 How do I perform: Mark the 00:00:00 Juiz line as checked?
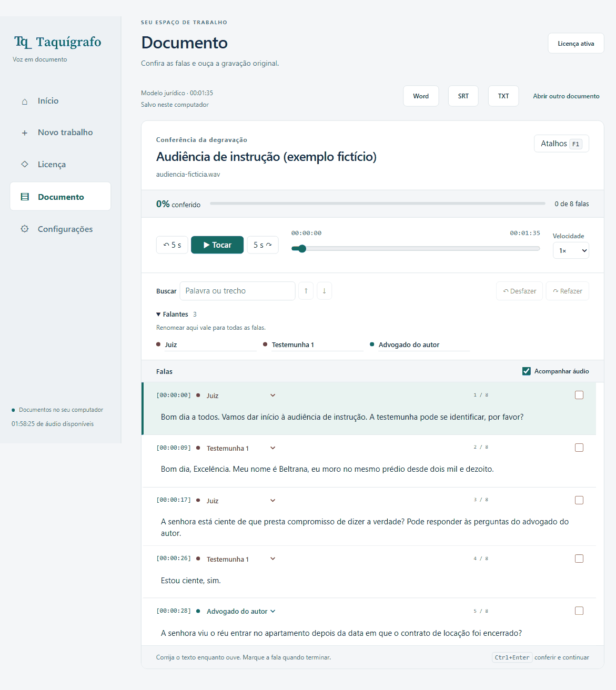[x=579, y=395]
